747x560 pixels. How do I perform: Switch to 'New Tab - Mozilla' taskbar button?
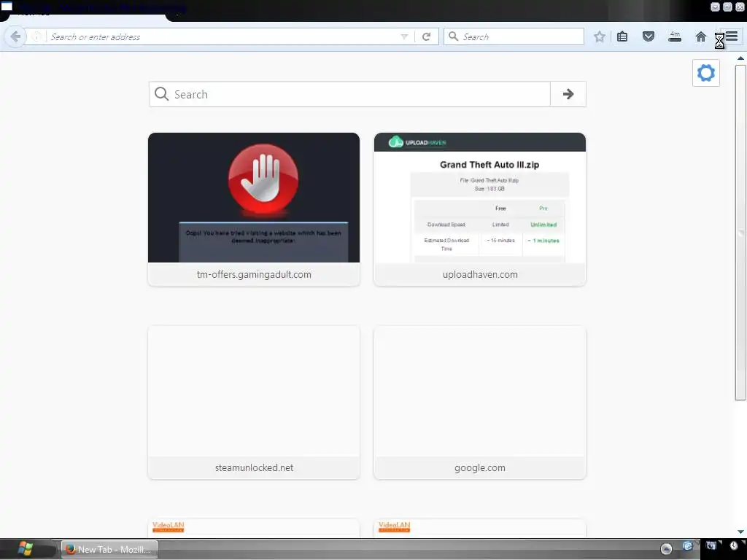(109, 550)
